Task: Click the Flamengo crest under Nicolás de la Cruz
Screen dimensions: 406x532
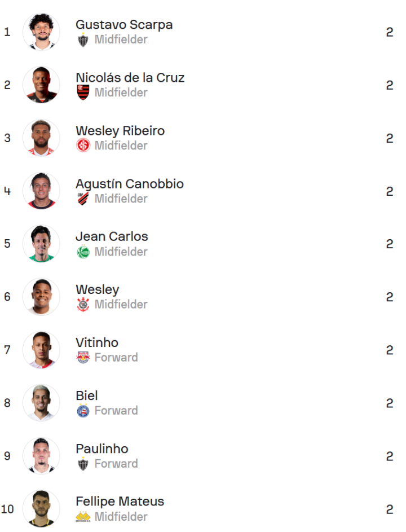Action: 83,93
